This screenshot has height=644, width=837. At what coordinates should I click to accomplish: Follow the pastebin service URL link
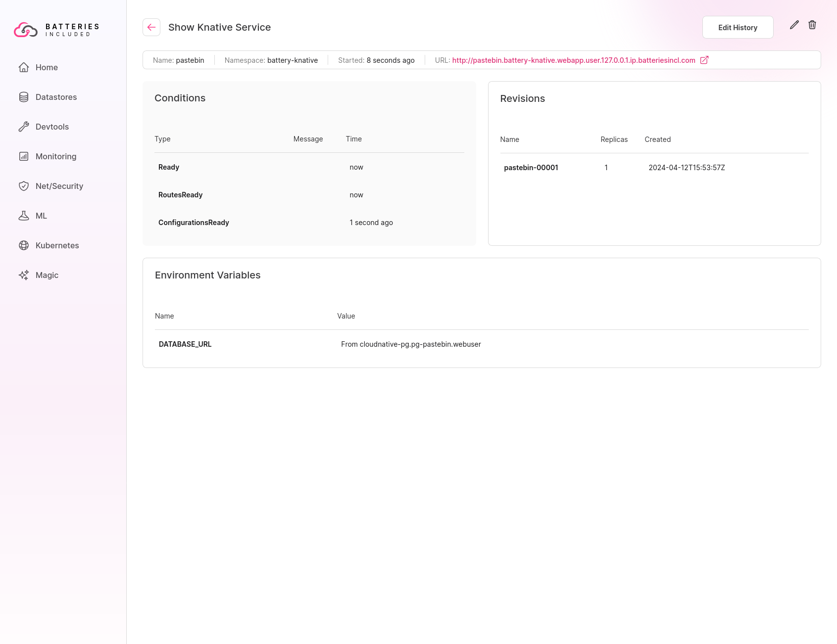(x=573, y=60)
